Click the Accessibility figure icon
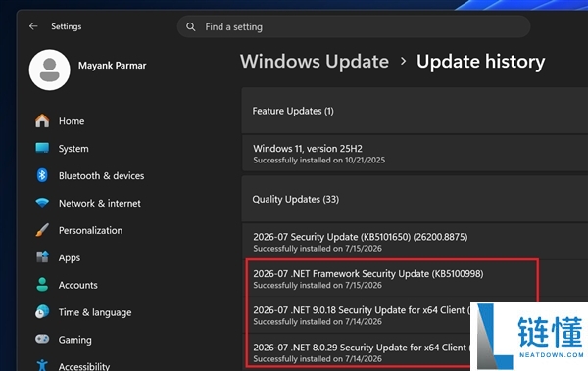Image resolution: width=588 pixels, height=371 pixels. (x=42, y=365)
